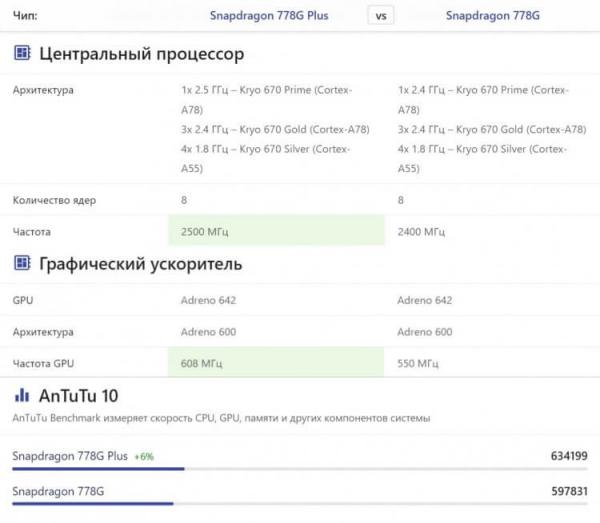Image resolution: width=600 pixels, height=523 pixels.
Task: Select the 2400 МГц frequency value
Action: (x=421, y=232)
